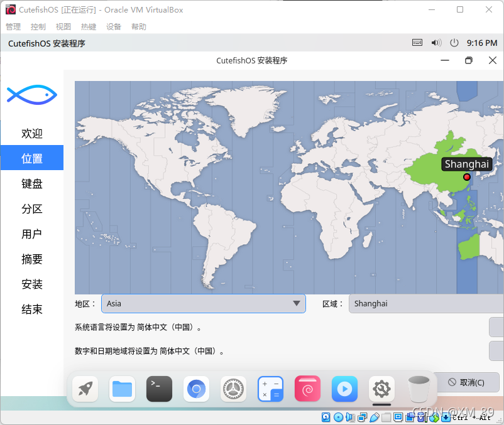The image size is (504, 425).
Task: Open the Launcher rocket icon in dock
Action: click(x=85, y=389)
